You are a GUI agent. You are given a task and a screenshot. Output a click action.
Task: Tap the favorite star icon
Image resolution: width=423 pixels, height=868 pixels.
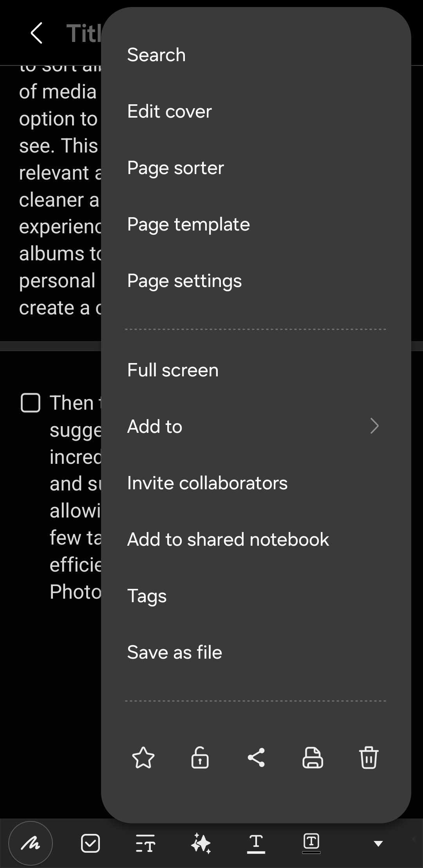click(143, 757)
